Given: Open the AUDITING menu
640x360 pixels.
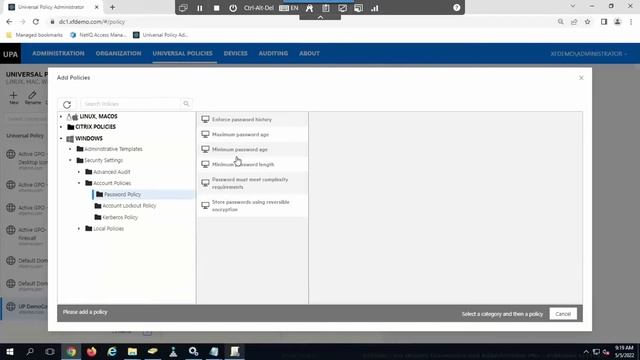Looking at the screenshot, I should point(273,53).
